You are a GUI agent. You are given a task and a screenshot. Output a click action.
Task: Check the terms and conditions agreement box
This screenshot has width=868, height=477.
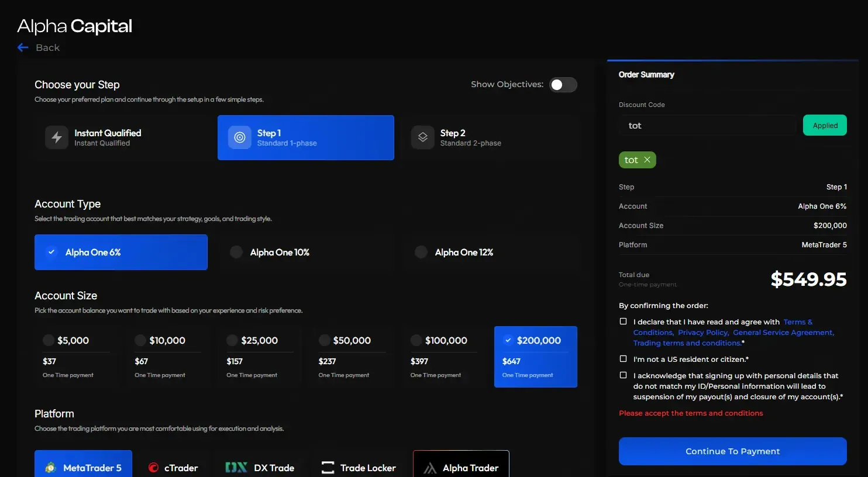point(623,322)
